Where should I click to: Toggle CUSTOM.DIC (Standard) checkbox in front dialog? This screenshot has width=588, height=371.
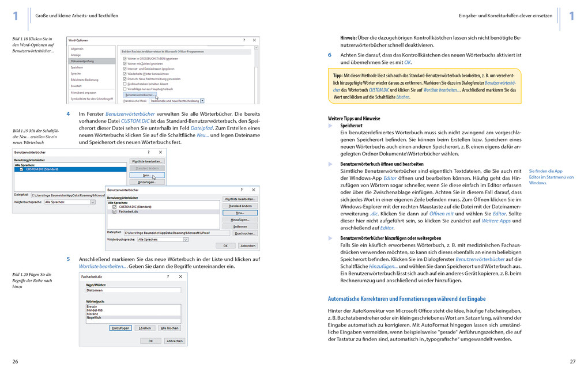tap(114, 207)
